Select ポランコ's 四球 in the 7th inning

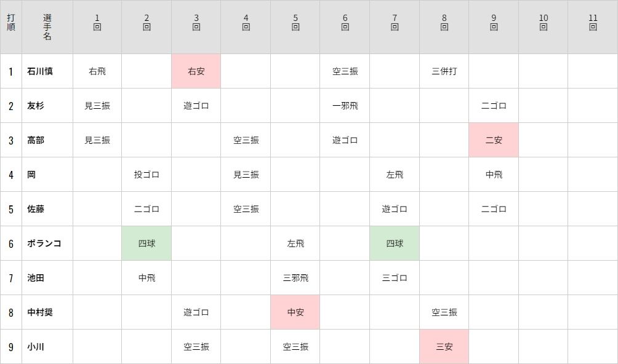[395, 243]
